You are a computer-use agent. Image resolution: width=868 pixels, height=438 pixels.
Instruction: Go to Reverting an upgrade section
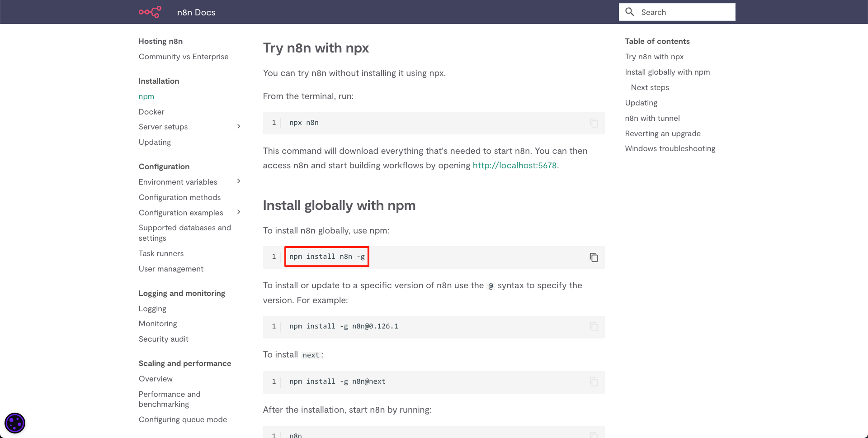[x=663, y=133]
